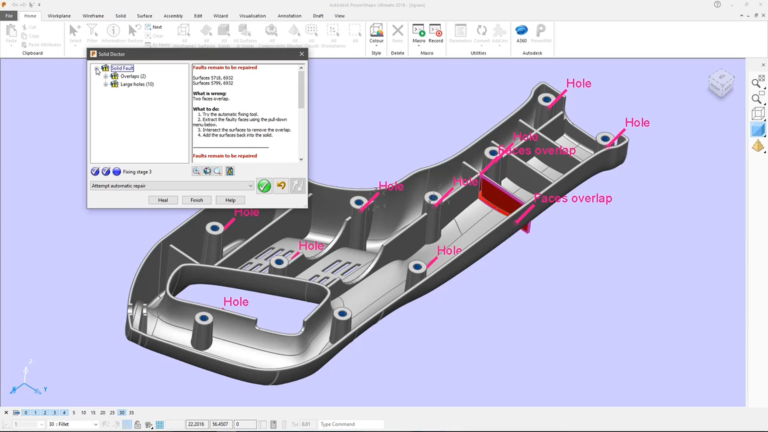Viewport: 768px width, 432px height.
Task: Click the Next selection button
Action: [154, 27]
